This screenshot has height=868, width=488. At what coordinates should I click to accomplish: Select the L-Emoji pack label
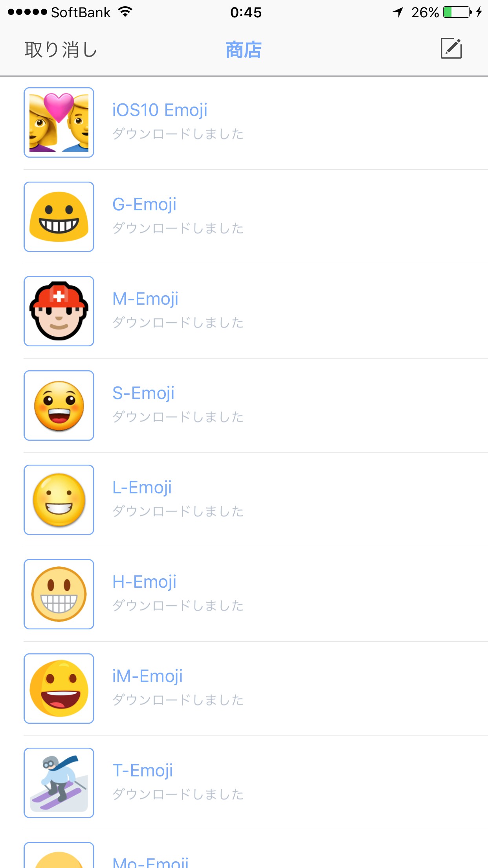[x=142, y=487]
